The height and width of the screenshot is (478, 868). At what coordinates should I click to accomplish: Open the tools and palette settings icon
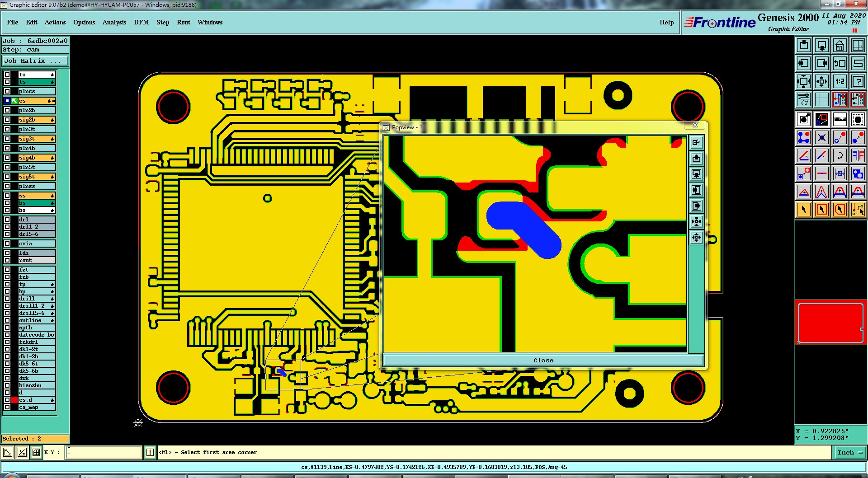pos(804,99)
